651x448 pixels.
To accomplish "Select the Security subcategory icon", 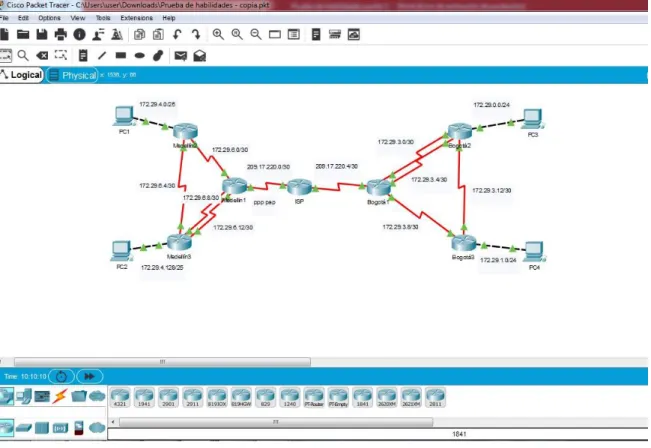I will click(x=78, y=428).
